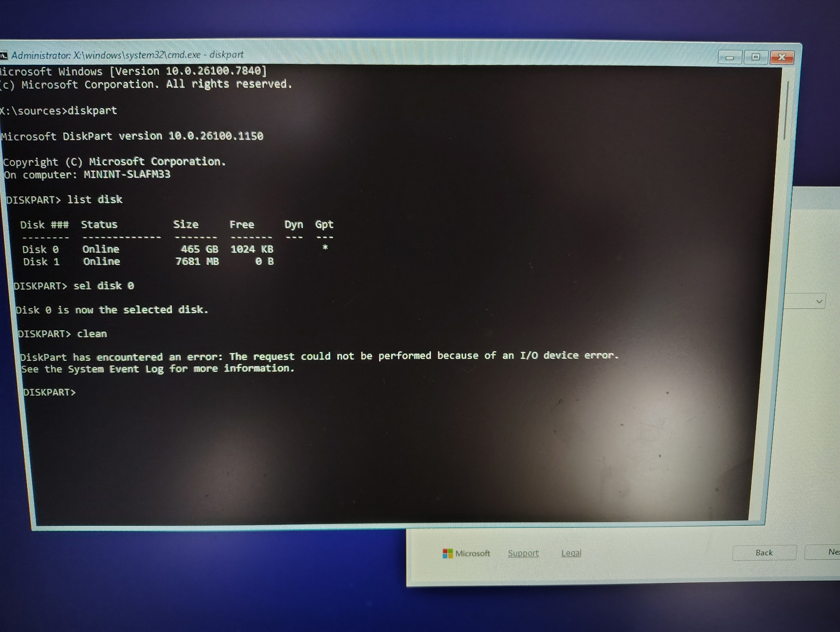Click the '465 GB' size value
Image resolution: width=840 pixels, height=632 pixels.
(200, 249)
